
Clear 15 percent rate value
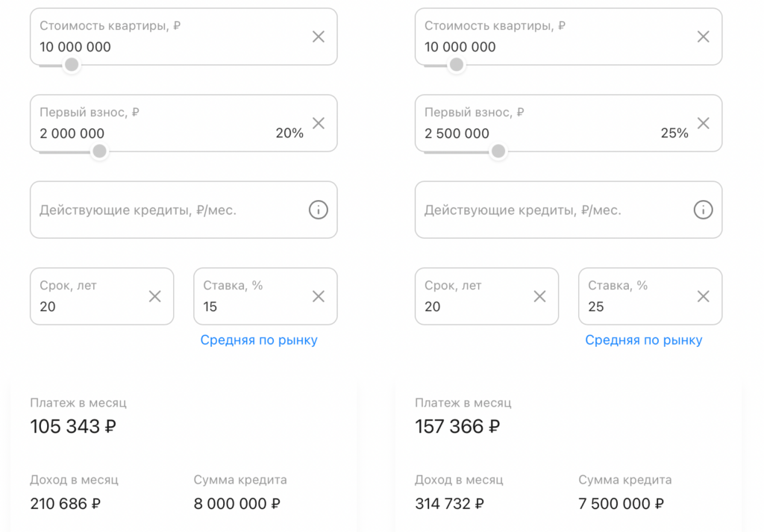coord(318,296)
